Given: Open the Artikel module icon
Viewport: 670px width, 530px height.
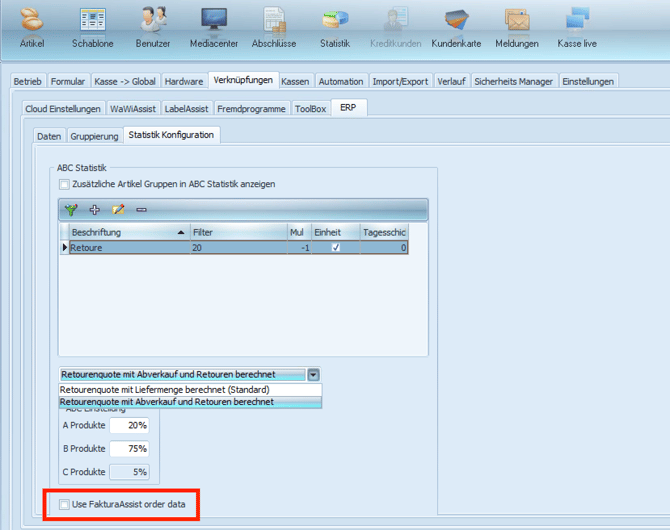Looking at the screenshot, I should [32, 19].
